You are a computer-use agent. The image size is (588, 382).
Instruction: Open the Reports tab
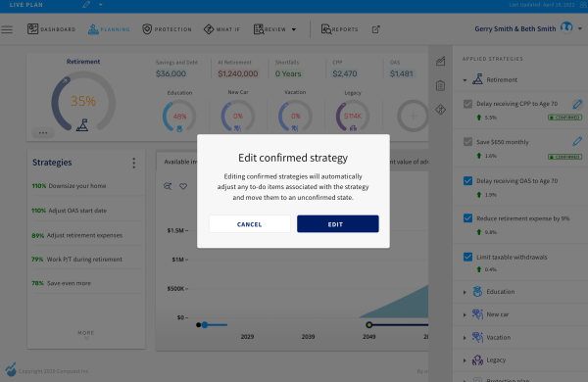pyautogui.click(x=339, y=29)
